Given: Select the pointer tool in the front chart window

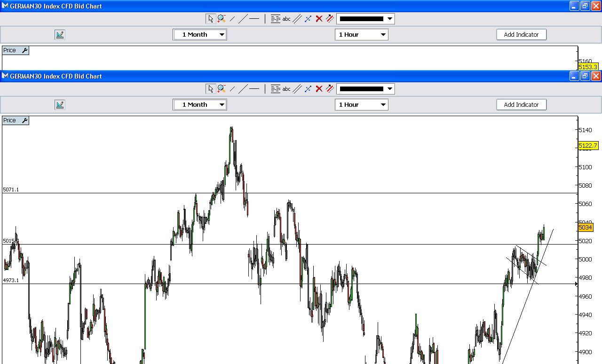Looking at the screenshot, I should click(210, 89).
